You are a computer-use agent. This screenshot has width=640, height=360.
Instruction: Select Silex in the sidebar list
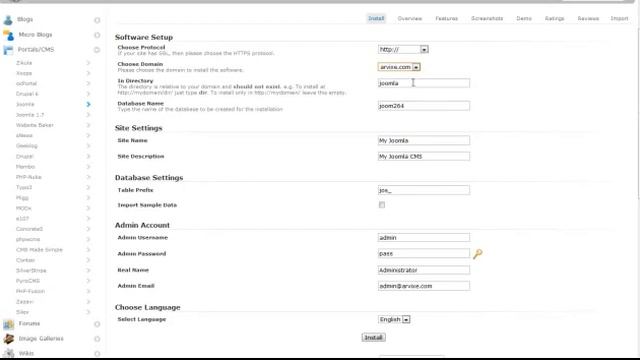[22, 312]
